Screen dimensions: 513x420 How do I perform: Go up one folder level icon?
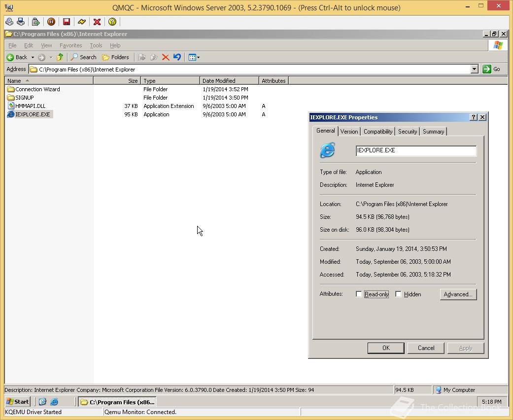point(60,57)
